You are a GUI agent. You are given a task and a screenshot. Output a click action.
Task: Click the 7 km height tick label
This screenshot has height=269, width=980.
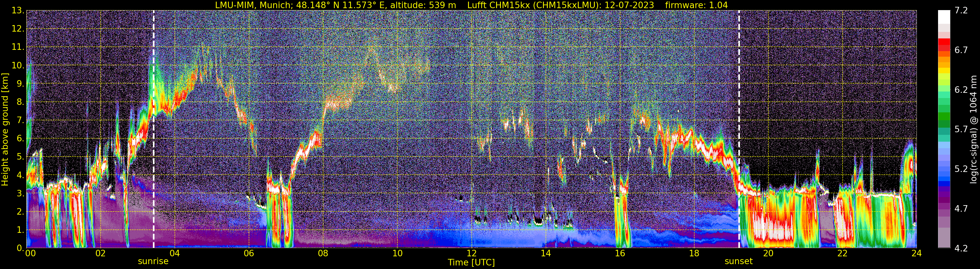pos(20,120)
